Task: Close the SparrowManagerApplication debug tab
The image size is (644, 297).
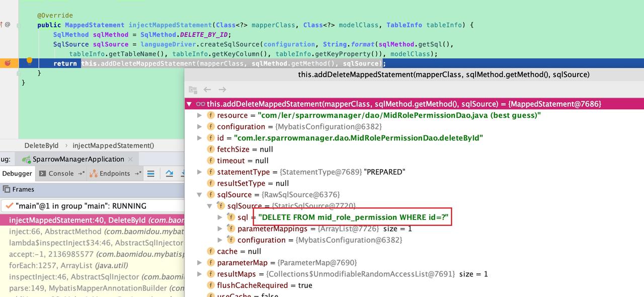Action: [130, 159]
